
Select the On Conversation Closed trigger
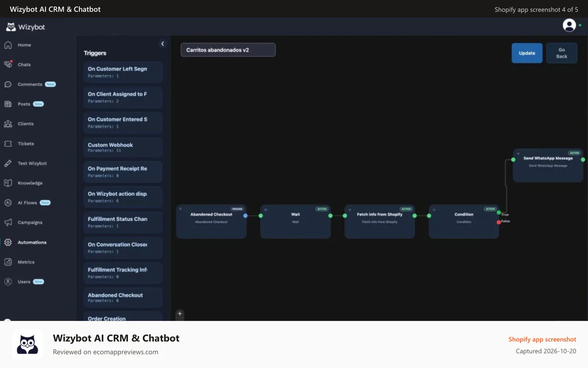(122, 247)
